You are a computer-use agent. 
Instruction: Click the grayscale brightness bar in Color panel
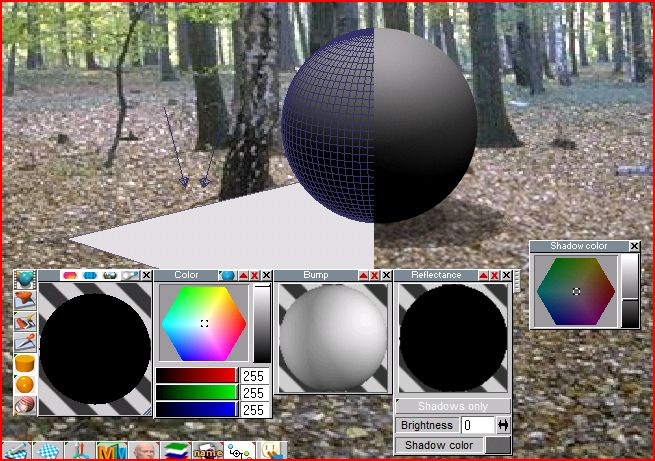[262, 324]
